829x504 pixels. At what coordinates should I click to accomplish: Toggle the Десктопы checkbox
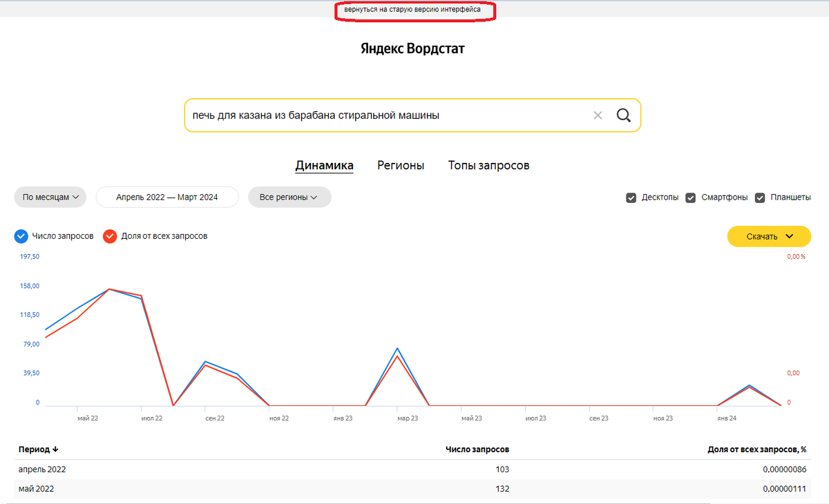pyautogui.click(x=631, y=197)
